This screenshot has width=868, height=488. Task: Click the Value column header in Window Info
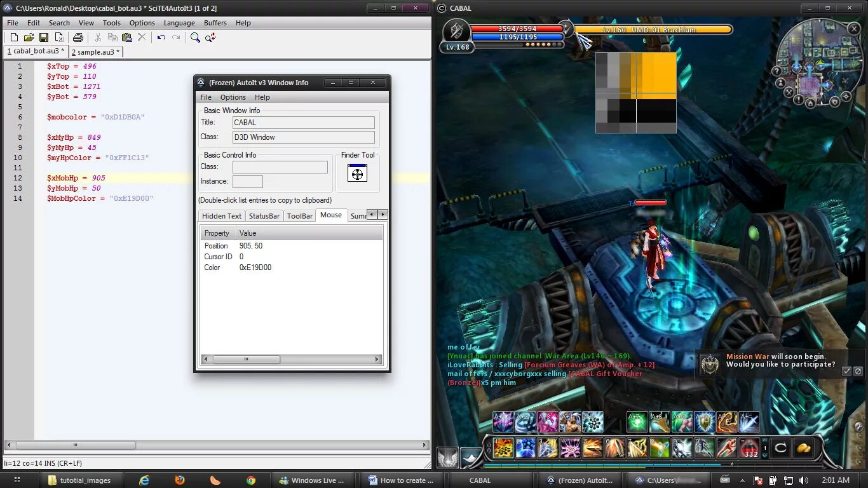click(x=309, y=233)
